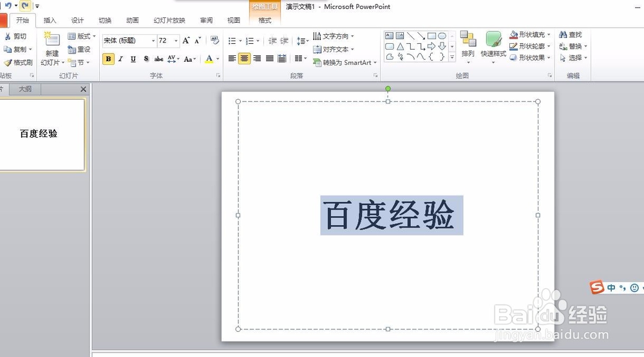Open the columns dropdown
644x357 pixels.
301,59
